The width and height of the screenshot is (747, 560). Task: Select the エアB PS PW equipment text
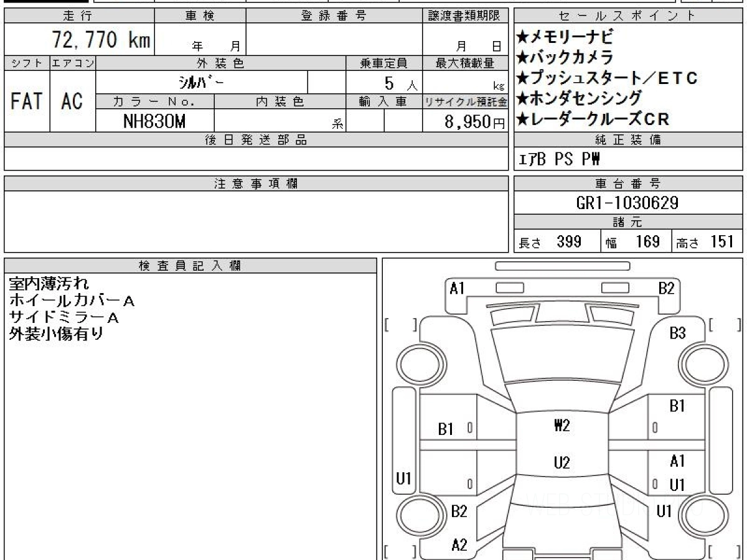pyautogui.click(x=560, y=159)
